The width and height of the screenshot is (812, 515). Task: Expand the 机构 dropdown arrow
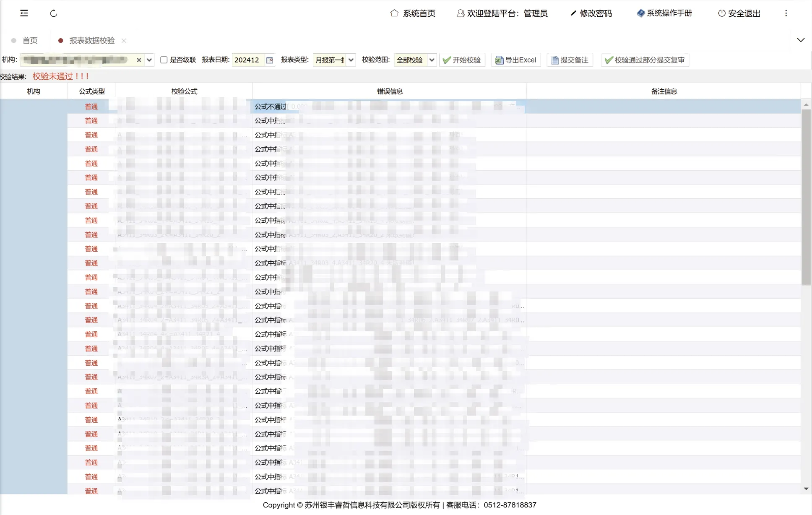coord(149,60)
